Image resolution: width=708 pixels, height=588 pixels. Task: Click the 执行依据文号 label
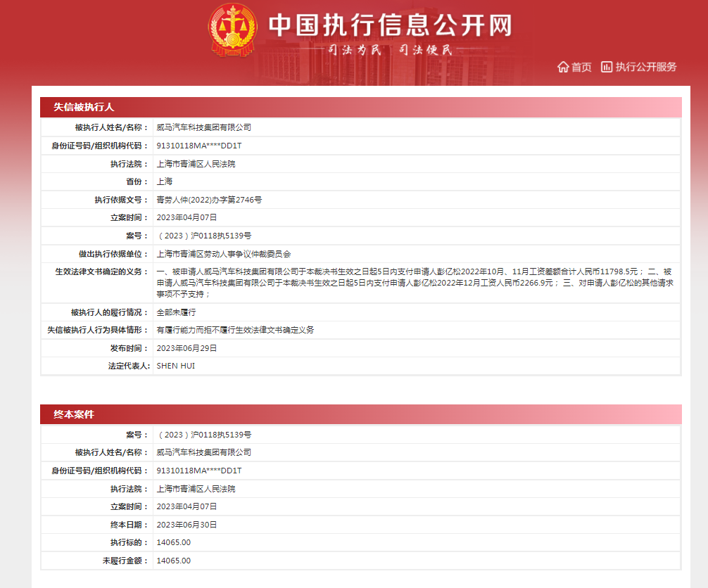[121, 200]
